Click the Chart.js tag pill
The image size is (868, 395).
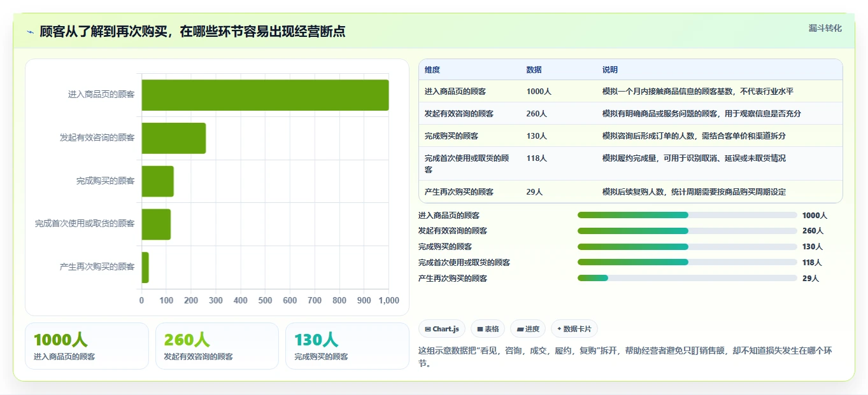[442, 329]
